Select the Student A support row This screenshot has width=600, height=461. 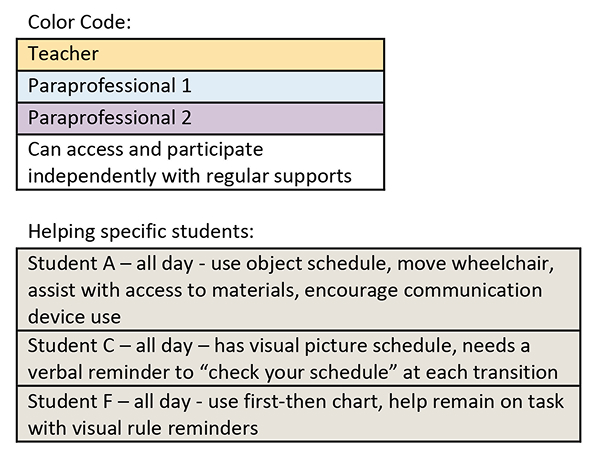(x=298, y=290)
